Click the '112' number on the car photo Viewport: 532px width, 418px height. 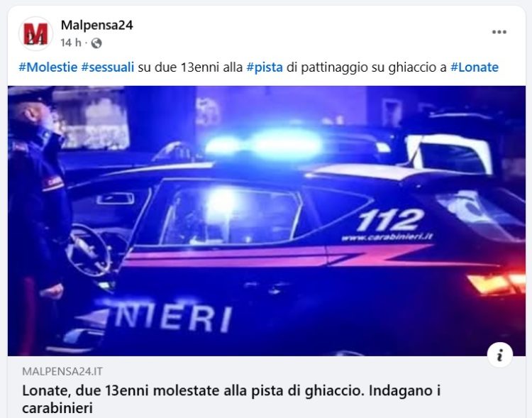[390, 219]
